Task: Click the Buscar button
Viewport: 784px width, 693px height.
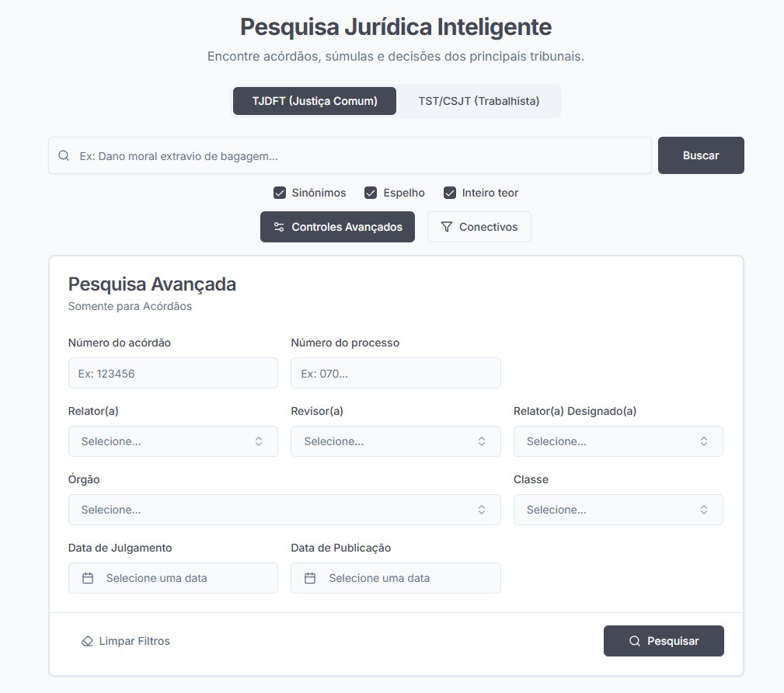Action: 700,155
